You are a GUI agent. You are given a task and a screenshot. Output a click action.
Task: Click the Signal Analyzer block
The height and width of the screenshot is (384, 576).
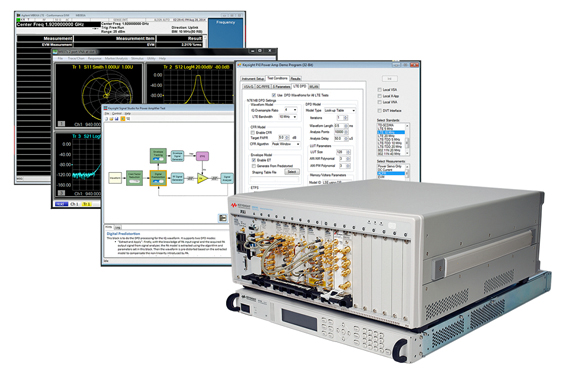coord(227,179)
